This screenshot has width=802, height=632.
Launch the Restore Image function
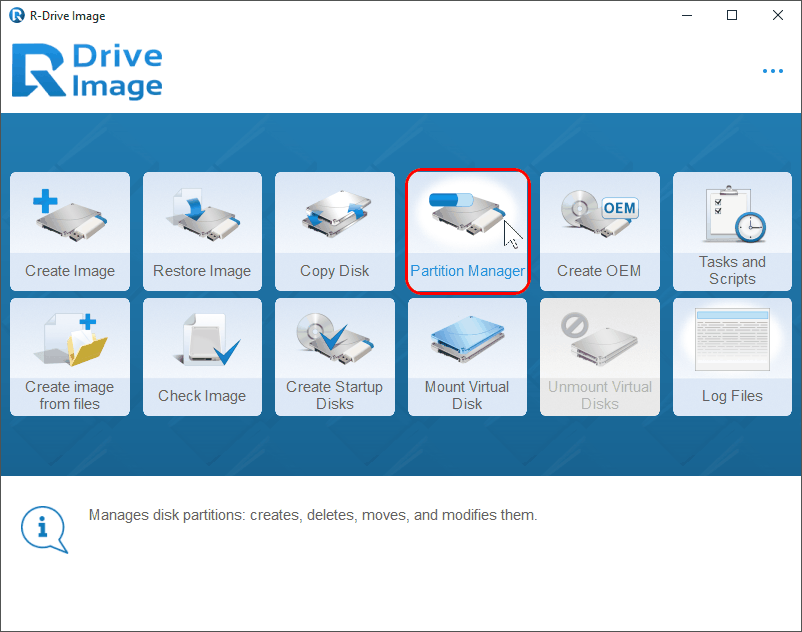203,231
